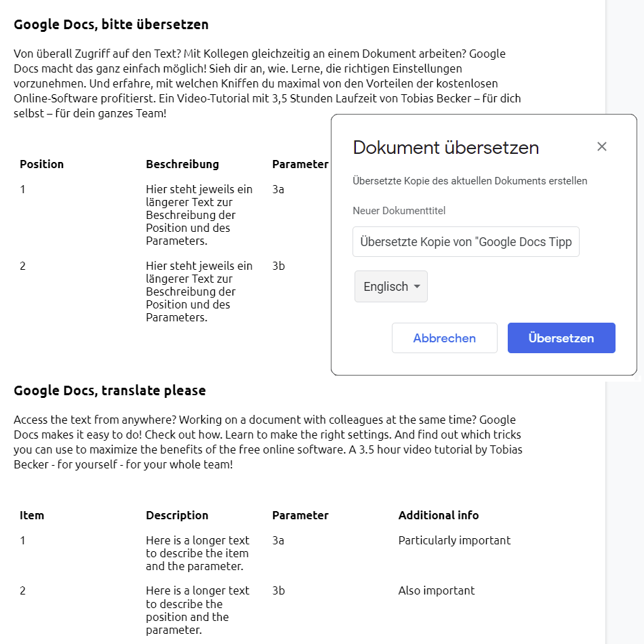The height and width of the screenshot is (644, 644).
Task: Place cursor in 'Also important' cell
Action: click(437, 590)
